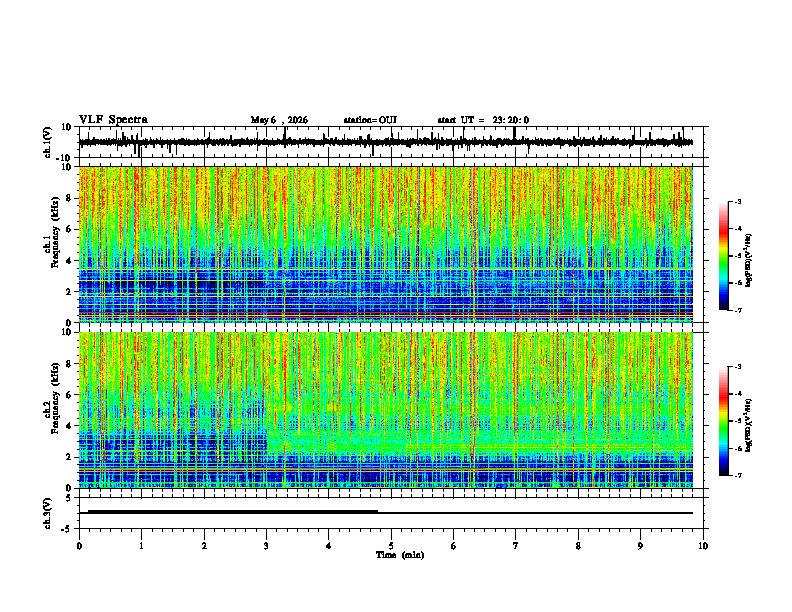Click the ch.2 spectrogram color bar
This screenshot has width=792, height=612.
tap(723, 421)
